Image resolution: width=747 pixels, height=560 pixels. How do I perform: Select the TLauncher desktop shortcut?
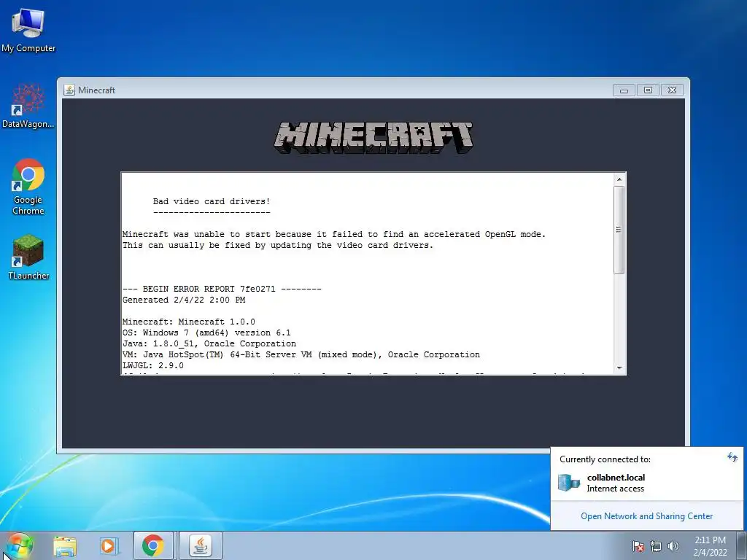pos(28,257)
